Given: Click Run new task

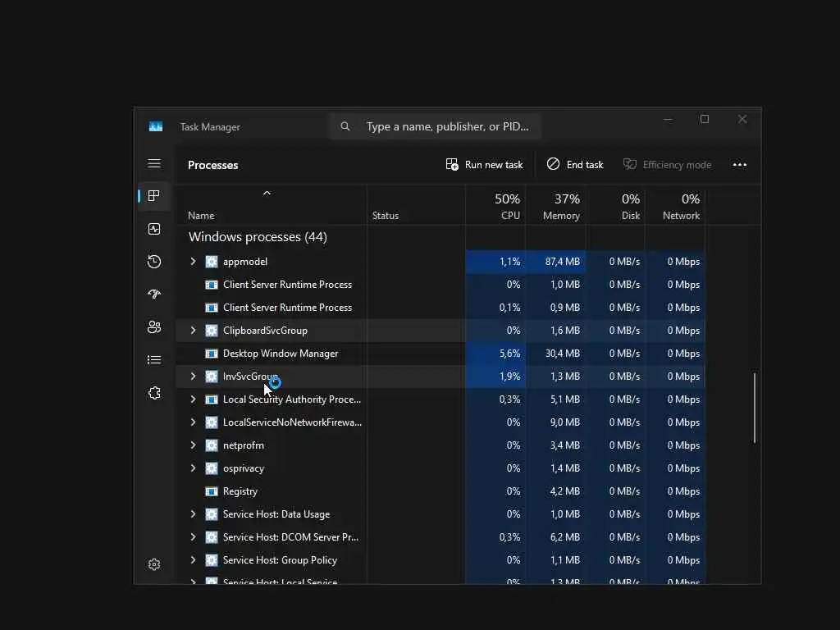Looking at the screenshot, I should (x=484, y=164).
